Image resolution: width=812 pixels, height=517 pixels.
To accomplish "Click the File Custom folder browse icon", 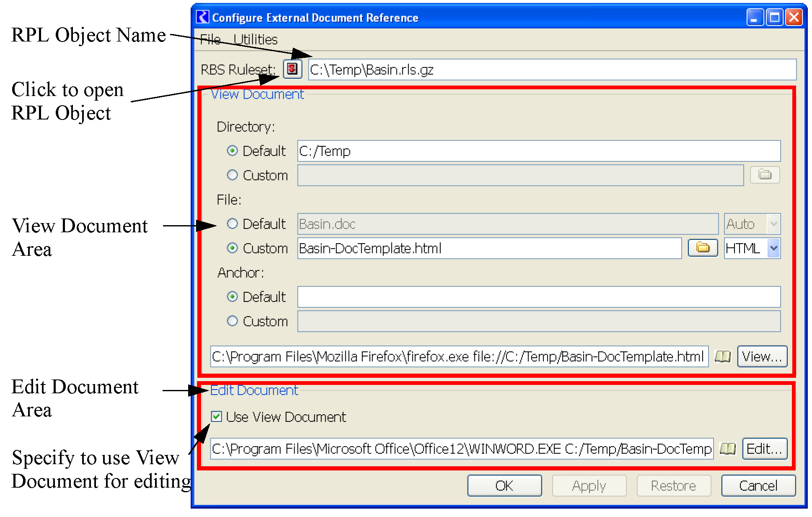I will point(703,248).
